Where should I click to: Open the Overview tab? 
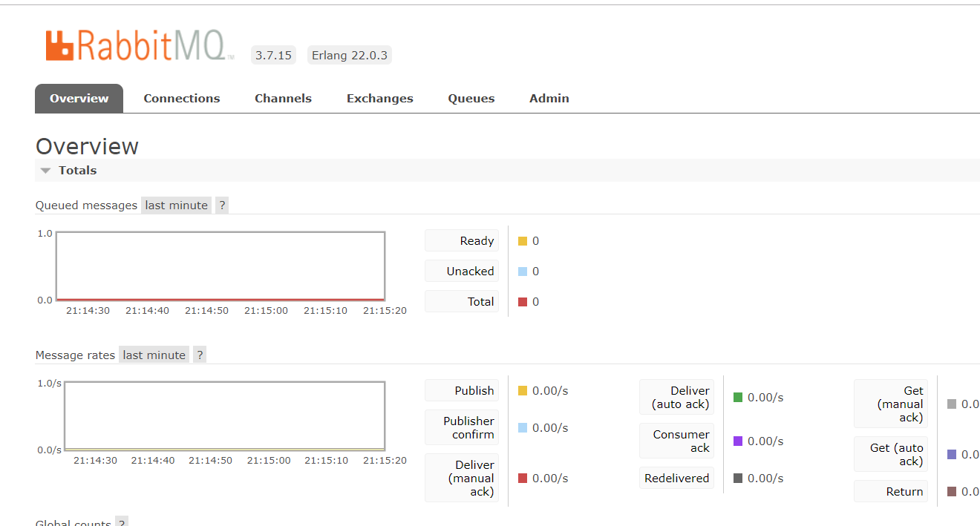click(x=79, y=98)
